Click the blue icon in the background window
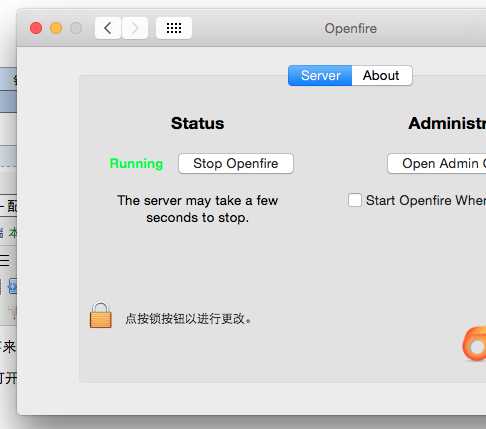The width and height of the screenshot is (486, 429). coord(12,286)
